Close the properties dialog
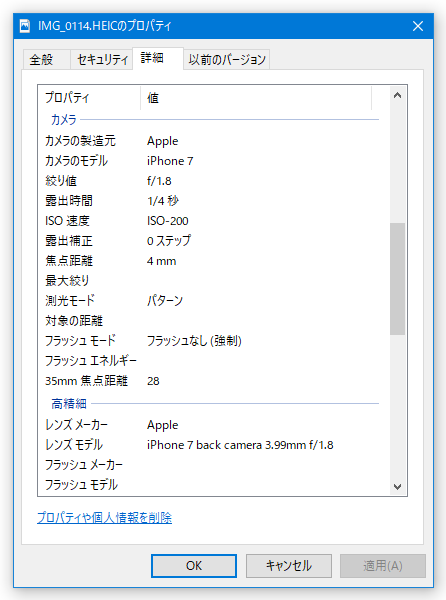Viewport: 446px width, 600px height. (418, 26)
